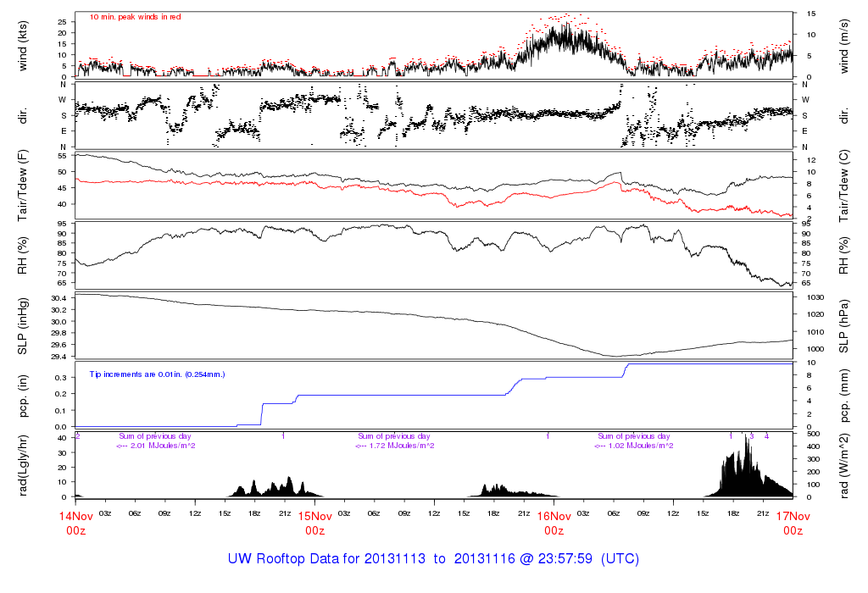The image size is (868, 593).
Task: Click the '0.3' precipitation axis value
Action: pyautogui.click(x=61, y=378)
